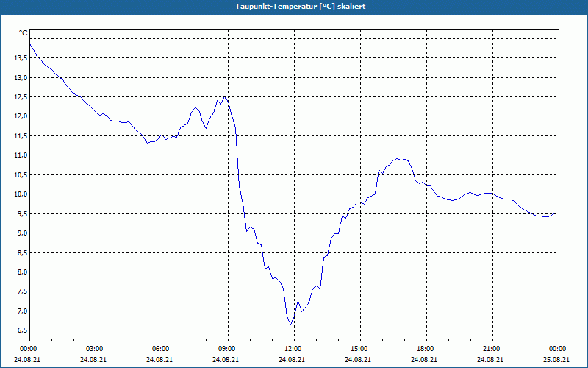Click the curve's lowest dip near 12:00
Image resolution: width=588 pixels, height=368 pixels.
coord(290,325)
